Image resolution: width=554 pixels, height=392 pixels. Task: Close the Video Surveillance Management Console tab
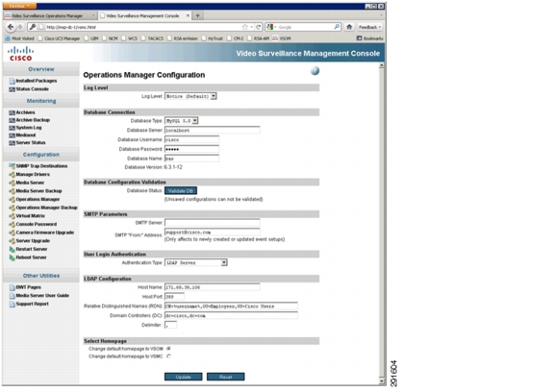click(188, 15)
